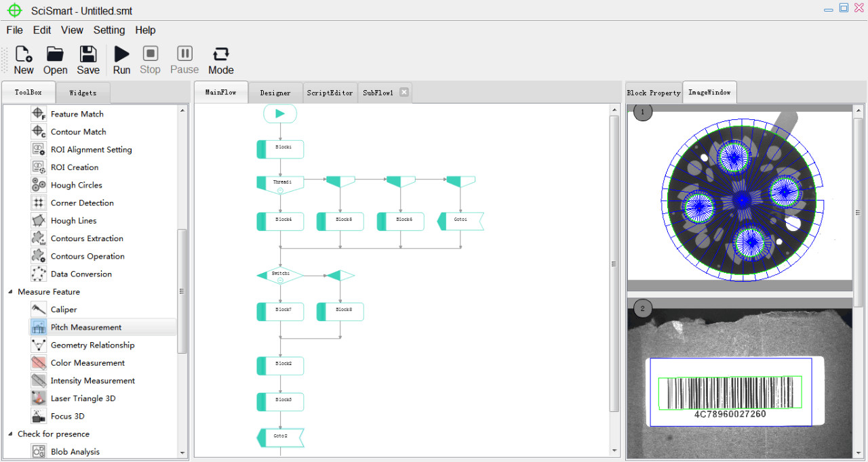Collapse the Check for presence group
The width and height of the screenshot is (868, 462).
pos(10,434)
